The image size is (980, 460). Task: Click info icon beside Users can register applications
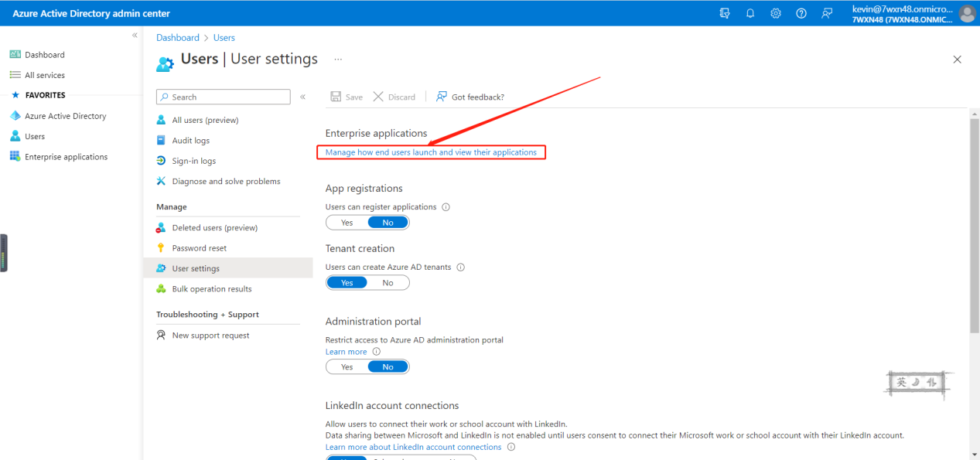tap(446, 207)
